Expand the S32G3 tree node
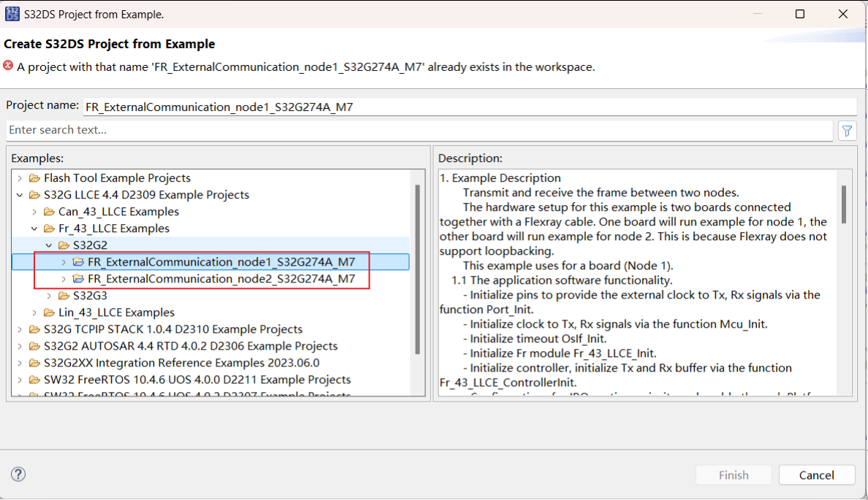The image size is (868, 500). coord(49,296)
